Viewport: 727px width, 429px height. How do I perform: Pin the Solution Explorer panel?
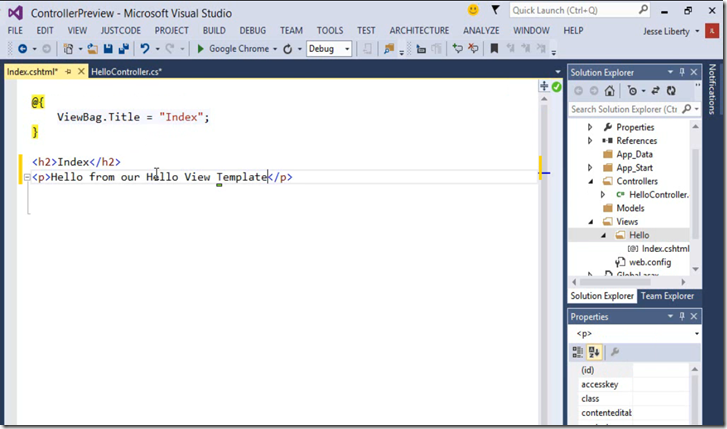(682, 72)
